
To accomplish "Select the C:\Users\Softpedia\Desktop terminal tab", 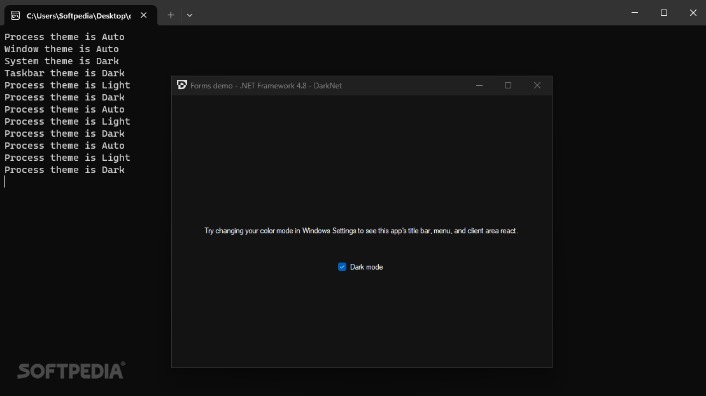I will point(81,15).
